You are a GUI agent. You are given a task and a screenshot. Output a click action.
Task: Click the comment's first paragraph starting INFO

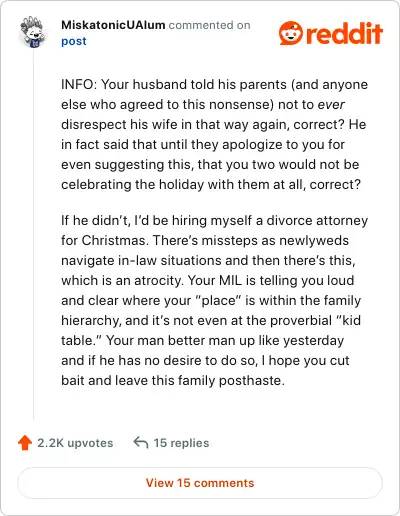coord(214,134)
